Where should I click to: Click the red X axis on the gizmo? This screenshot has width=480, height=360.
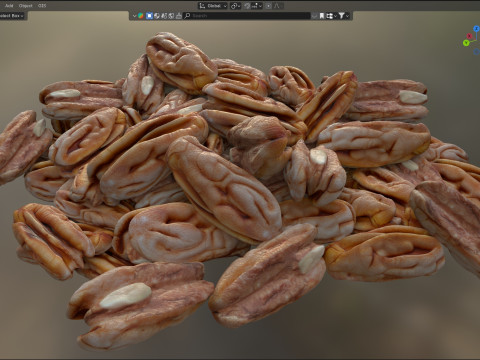click(470, 36)
